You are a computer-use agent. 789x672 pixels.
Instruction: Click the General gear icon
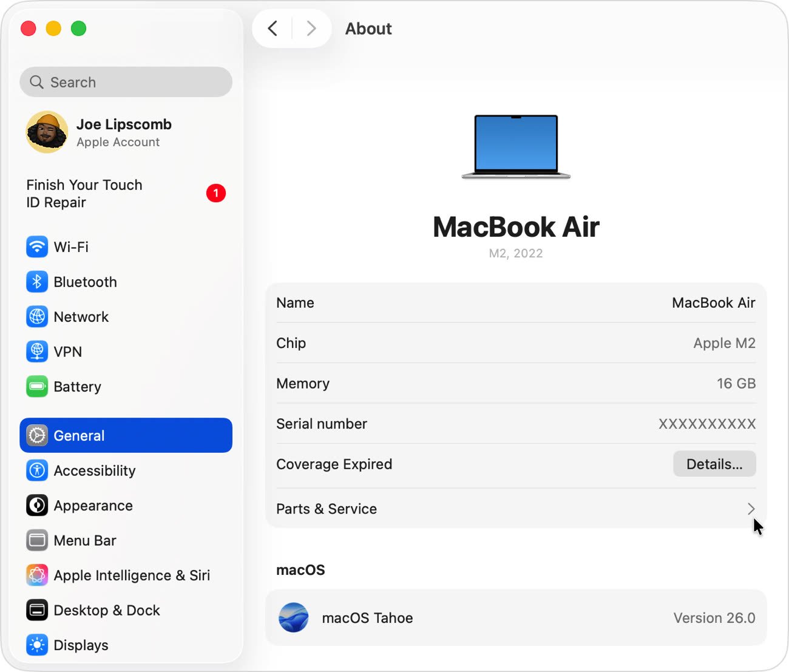(x=37, y=435)
